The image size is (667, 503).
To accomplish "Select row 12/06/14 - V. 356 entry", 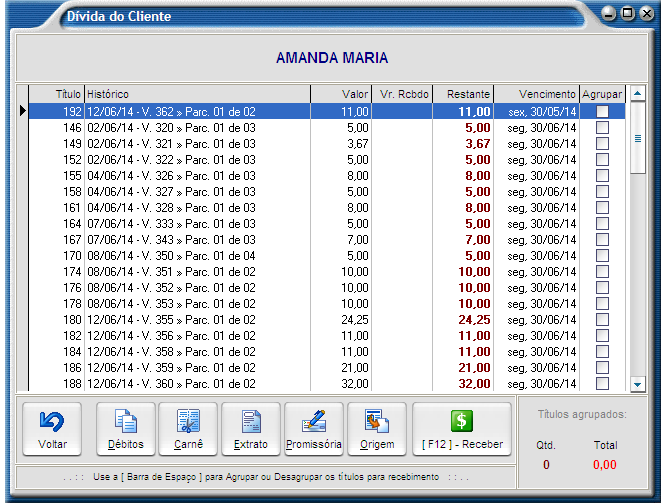I will 327,336.
